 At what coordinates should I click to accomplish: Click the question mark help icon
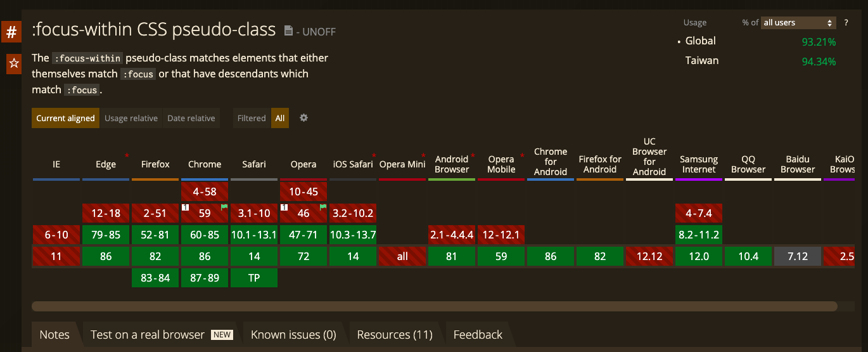point(846,23)
